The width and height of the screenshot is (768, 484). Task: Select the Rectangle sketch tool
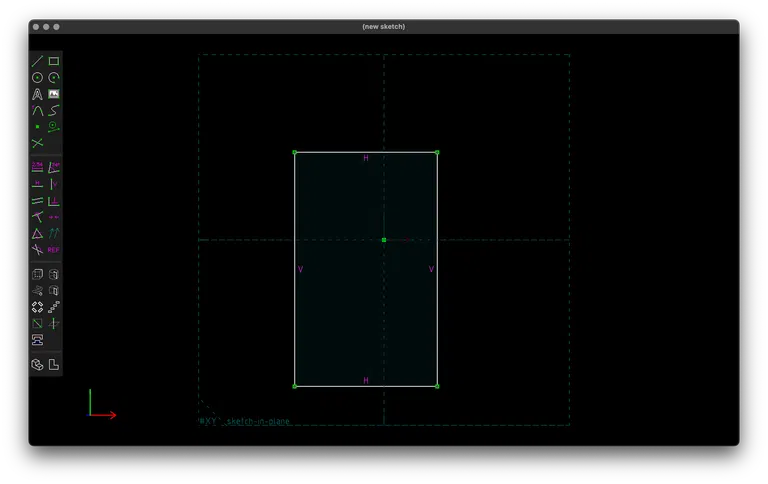[x=54, y=61]
